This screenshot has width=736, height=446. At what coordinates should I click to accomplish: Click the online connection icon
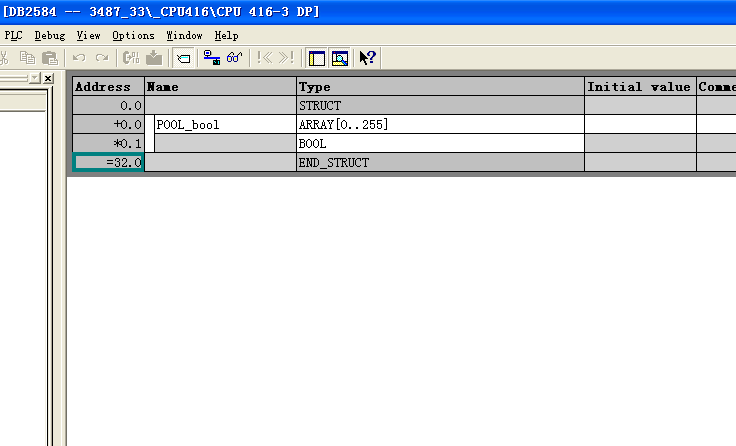211,58
